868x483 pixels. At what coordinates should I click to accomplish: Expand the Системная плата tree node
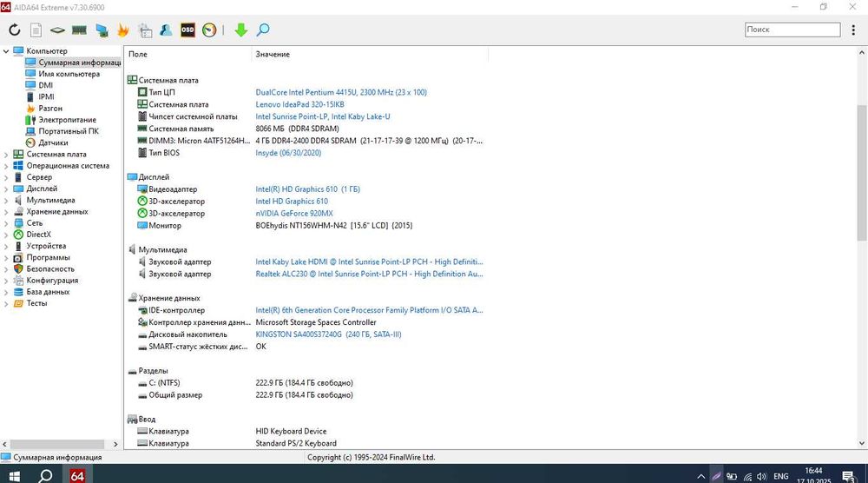pos(6,155)
